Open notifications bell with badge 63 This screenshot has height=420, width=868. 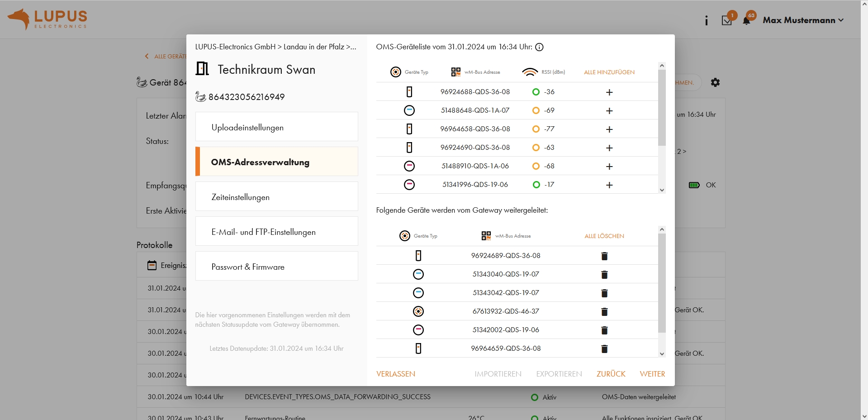(x=747, y=20)
